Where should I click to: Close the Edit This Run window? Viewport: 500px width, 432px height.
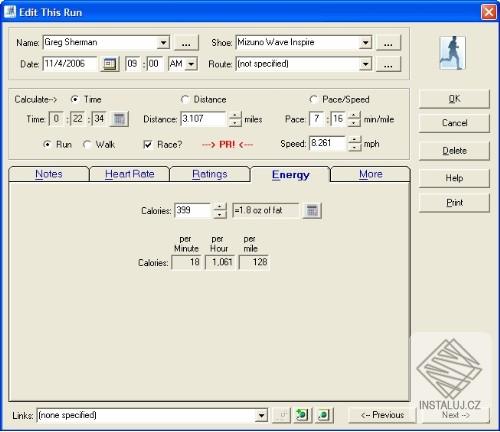coord(489,12)
